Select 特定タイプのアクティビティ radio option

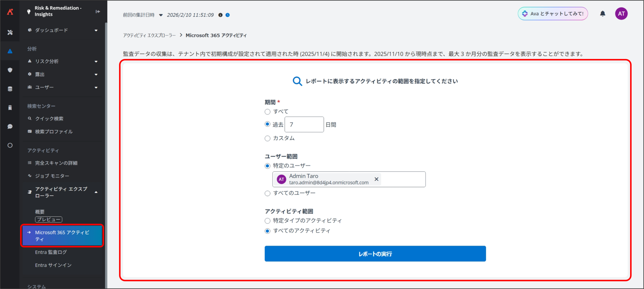(267, 221)
